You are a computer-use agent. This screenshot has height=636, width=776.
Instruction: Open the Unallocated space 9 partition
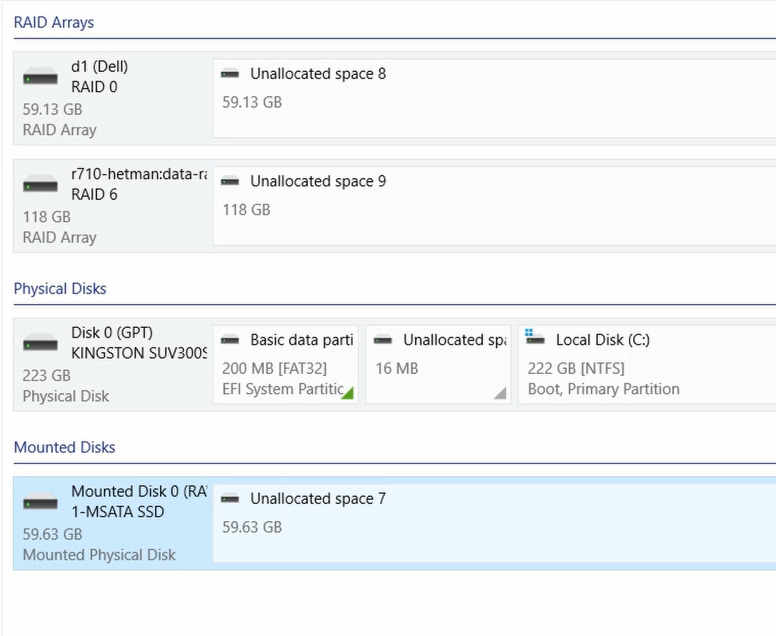tap(494, 205)
